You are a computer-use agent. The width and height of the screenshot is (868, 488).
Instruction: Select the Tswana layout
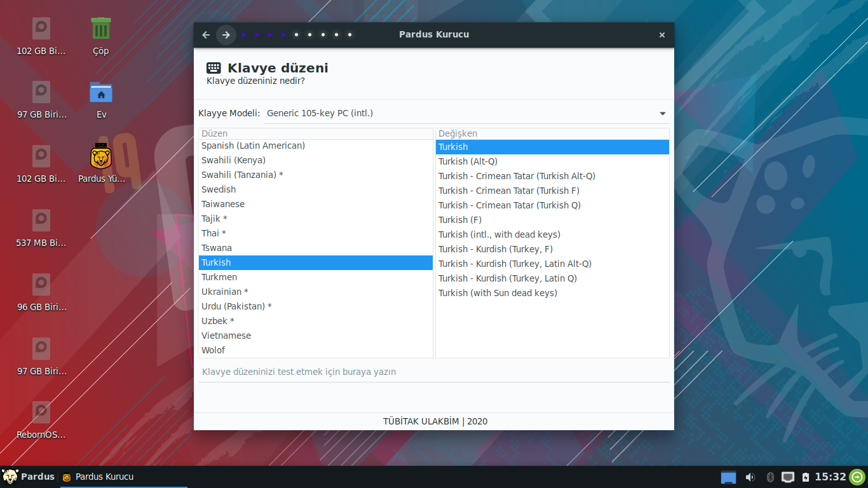pos(316,248)
